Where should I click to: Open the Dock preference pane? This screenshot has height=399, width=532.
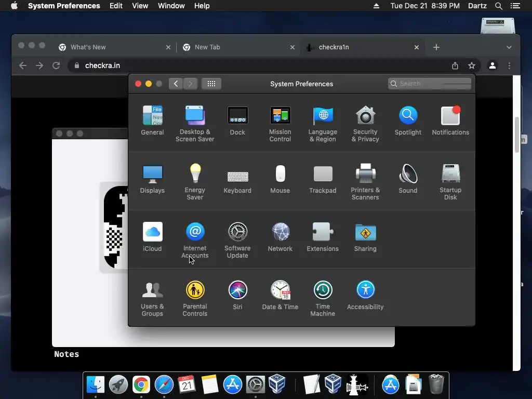pos(237,121)
